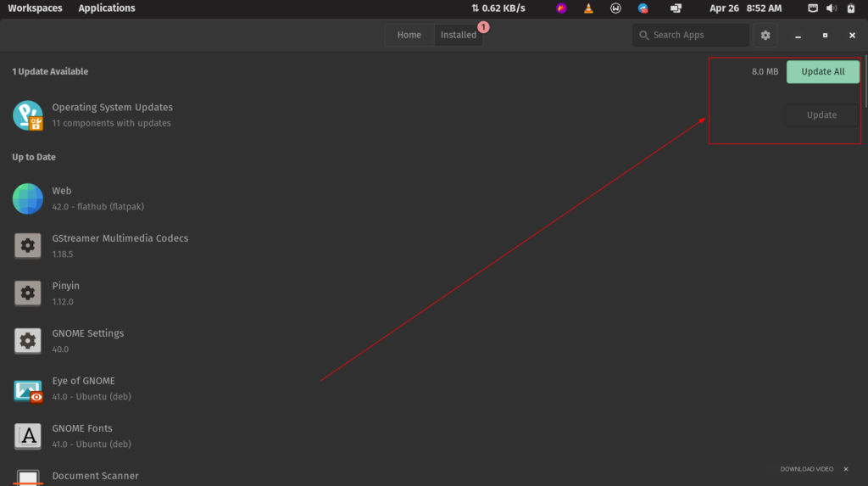The height and width of the screenshot is (486, 868).
Task: Click the '1 Update Available' heading
Action: click(x=50, y=71)
